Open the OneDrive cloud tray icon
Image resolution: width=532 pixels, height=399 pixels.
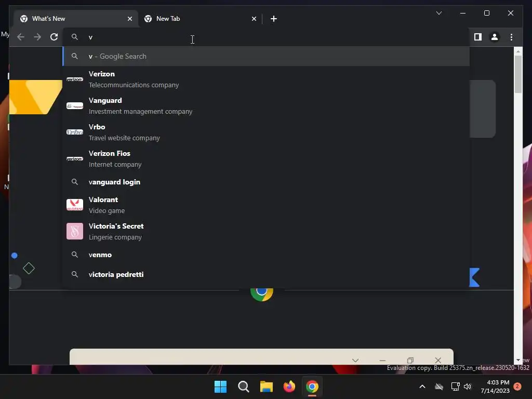tap(439, 387)
